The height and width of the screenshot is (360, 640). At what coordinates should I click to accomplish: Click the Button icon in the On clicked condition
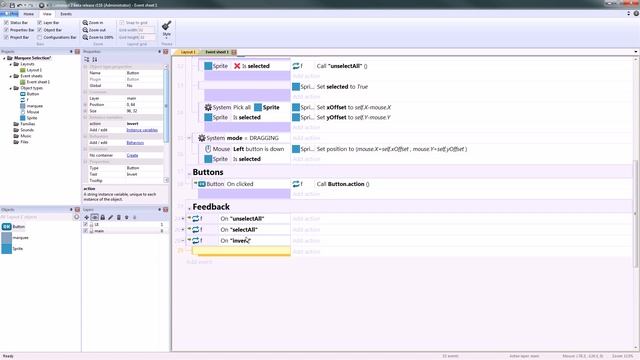click(x=202, y=184)
